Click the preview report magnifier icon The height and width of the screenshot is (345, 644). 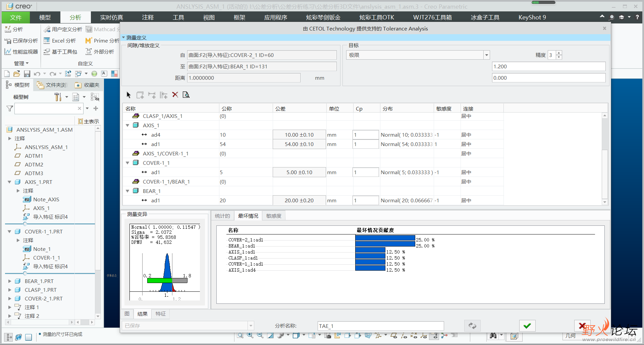(x=186, y=95)
